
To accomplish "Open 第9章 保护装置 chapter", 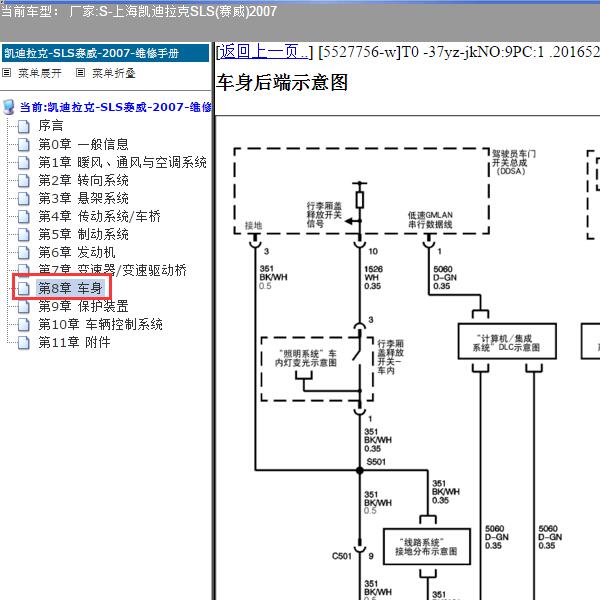I will pos(83,306).
